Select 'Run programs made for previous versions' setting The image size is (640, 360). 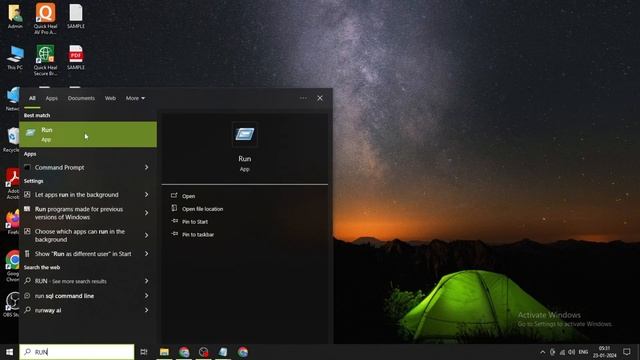tap(80, 213)
